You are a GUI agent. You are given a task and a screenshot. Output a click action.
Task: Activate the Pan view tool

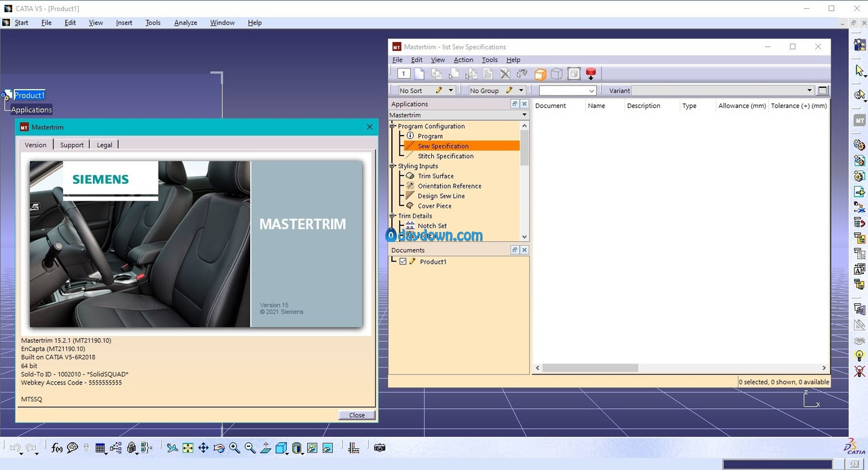203,448
